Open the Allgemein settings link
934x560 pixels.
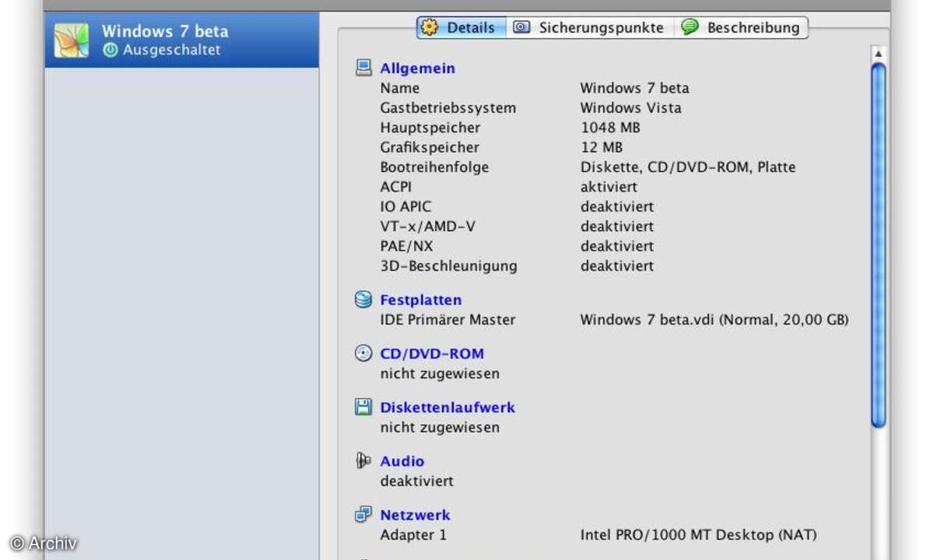[417, 68]
